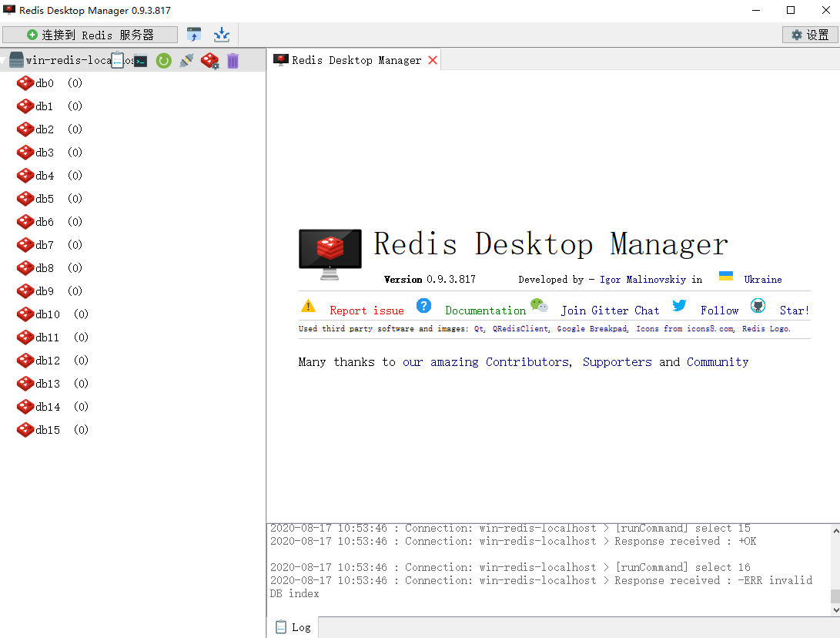Open the Supporters link
This screenshot has width=840, height=638.
[x=617, y=362]
